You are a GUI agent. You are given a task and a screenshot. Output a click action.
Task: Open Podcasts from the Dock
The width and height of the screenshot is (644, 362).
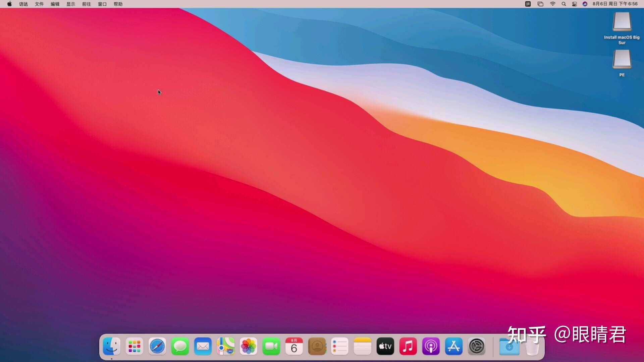click(x=431, y=346)
